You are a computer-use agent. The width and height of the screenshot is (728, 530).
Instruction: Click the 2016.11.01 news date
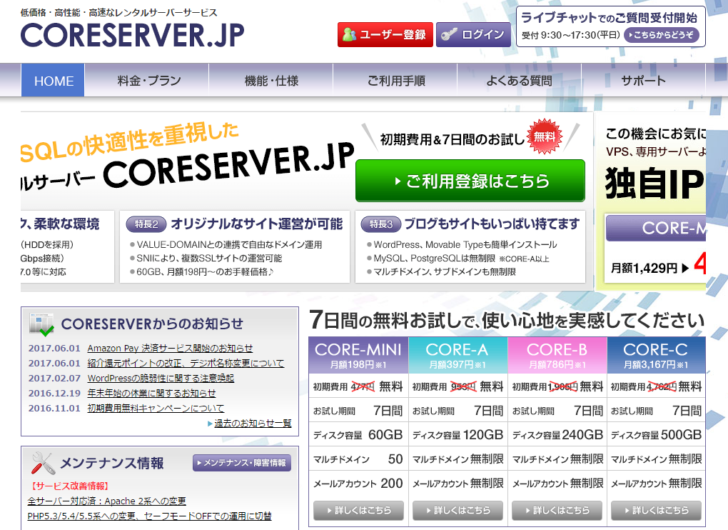click(54, 408)
